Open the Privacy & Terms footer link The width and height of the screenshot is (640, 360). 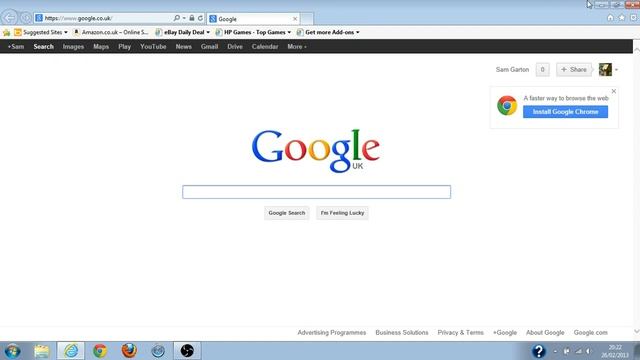[460, 333]
